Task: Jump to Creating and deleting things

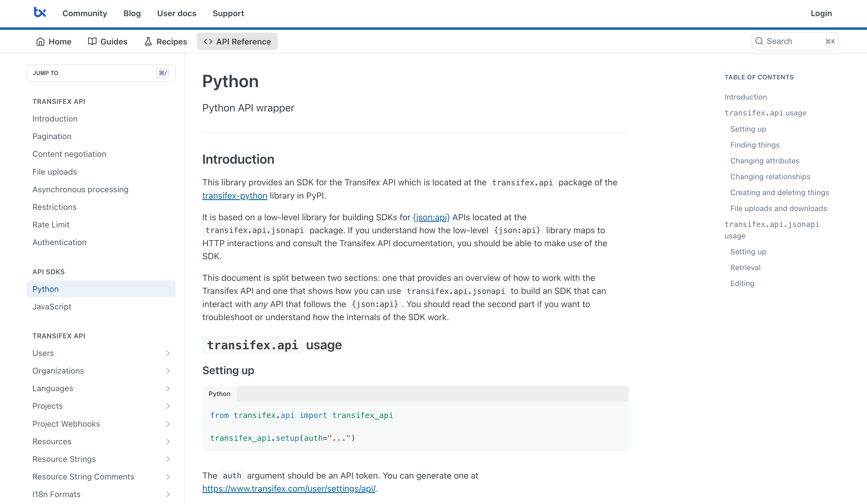Action: point(780,193)
